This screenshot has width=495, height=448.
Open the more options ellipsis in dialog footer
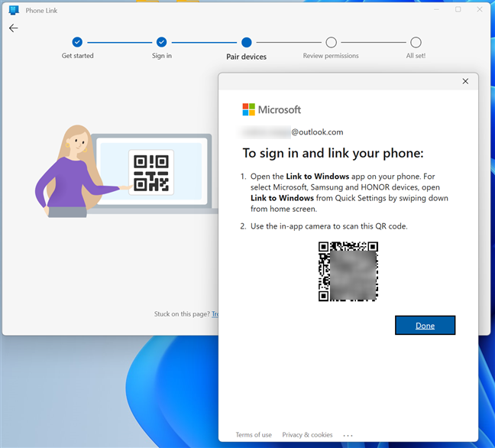tap(348, 435)
